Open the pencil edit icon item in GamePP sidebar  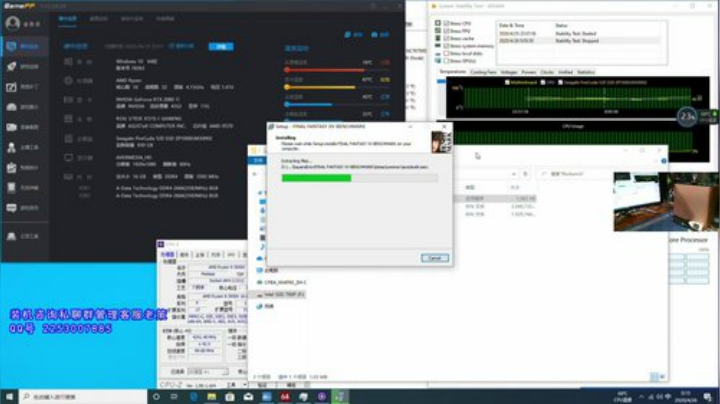(x=11, y=87)
